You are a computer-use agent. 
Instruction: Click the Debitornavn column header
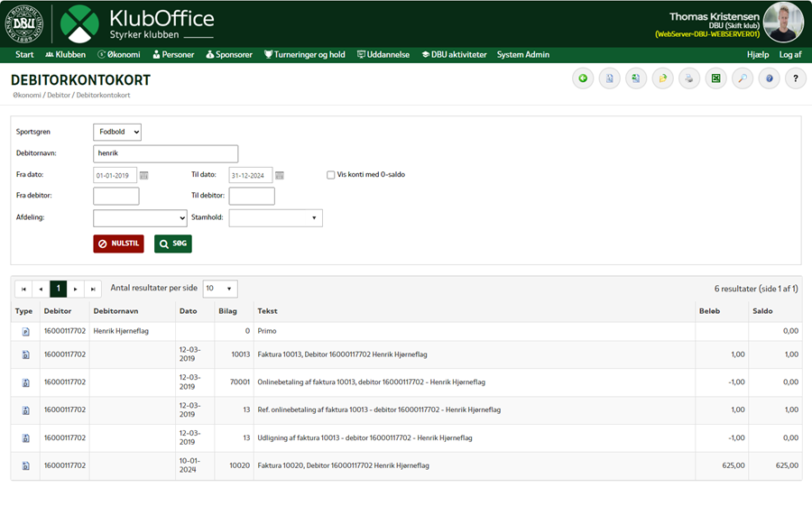tap(116, 311)
